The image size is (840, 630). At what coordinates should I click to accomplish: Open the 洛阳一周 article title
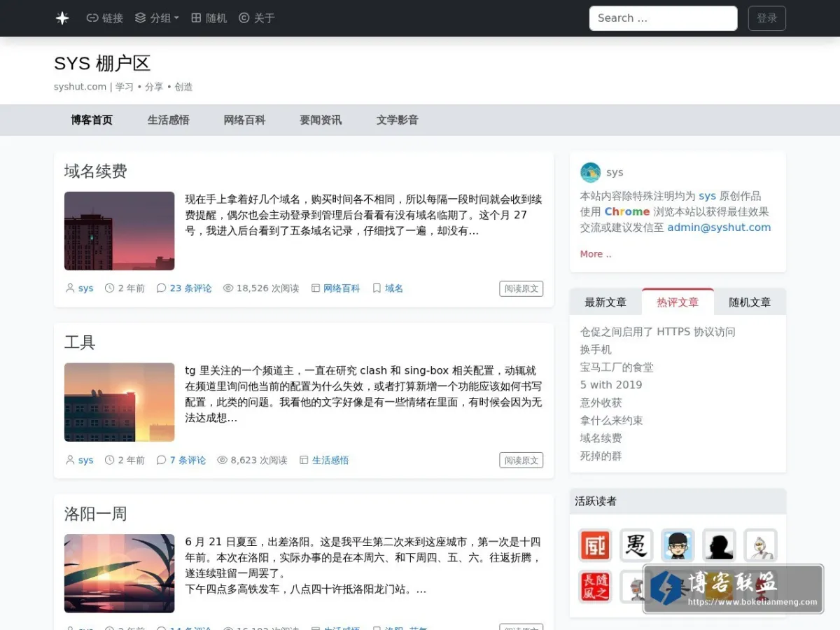click(95, 514)
